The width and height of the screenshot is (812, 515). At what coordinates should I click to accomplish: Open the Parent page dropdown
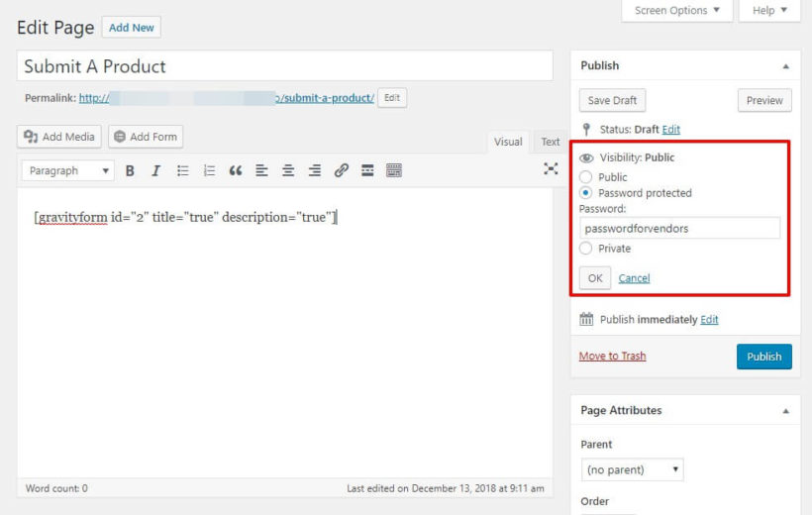pos(633,469)
